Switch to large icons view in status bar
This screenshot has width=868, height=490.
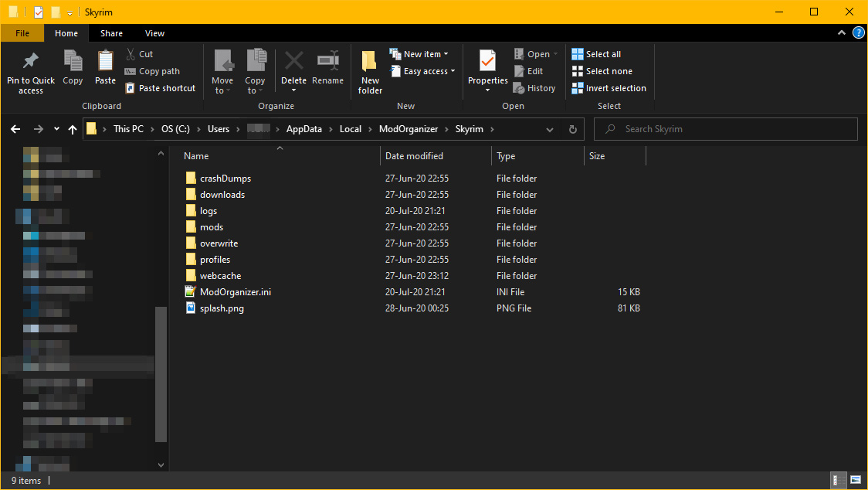point(855,481)
